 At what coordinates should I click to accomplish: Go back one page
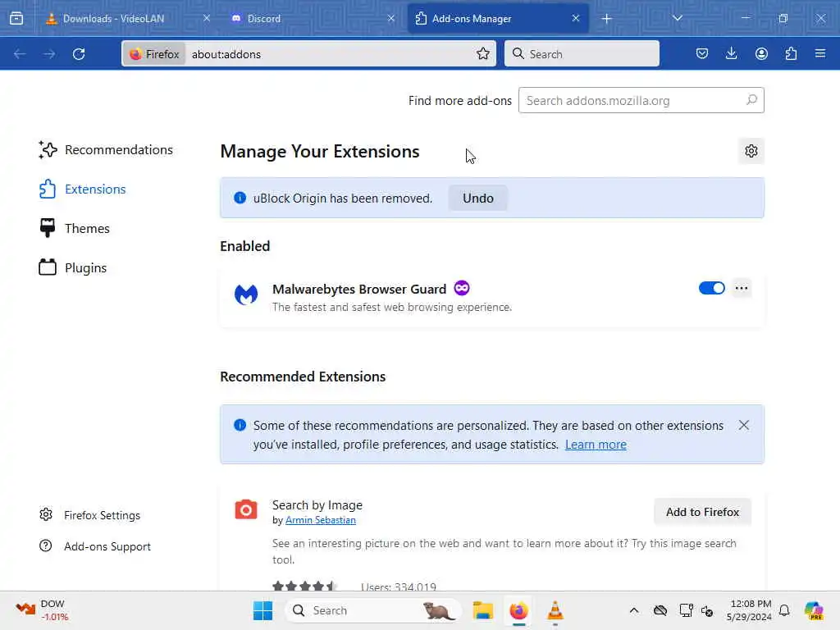click(x=20, y=54)
